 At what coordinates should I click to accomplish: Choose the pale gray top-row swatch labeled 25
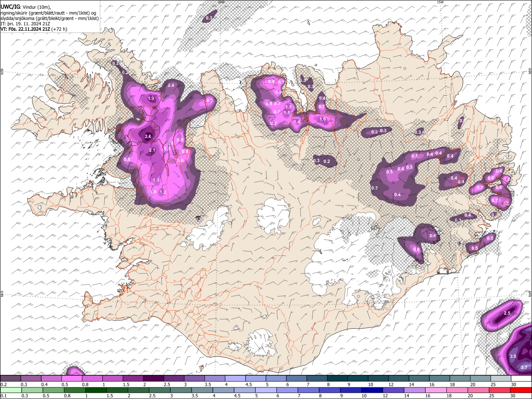501,379
